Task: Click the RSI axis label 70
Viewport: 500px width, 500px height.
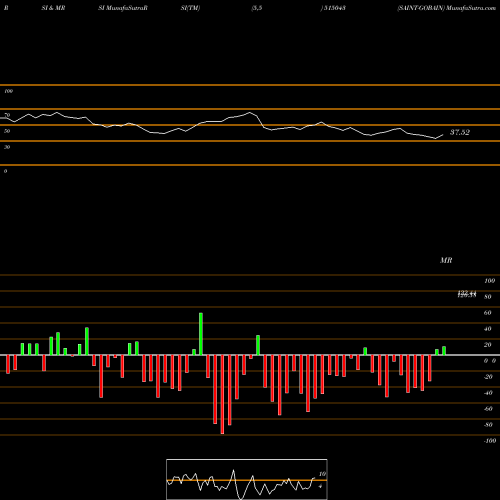Action: click(x=7, y=115)
